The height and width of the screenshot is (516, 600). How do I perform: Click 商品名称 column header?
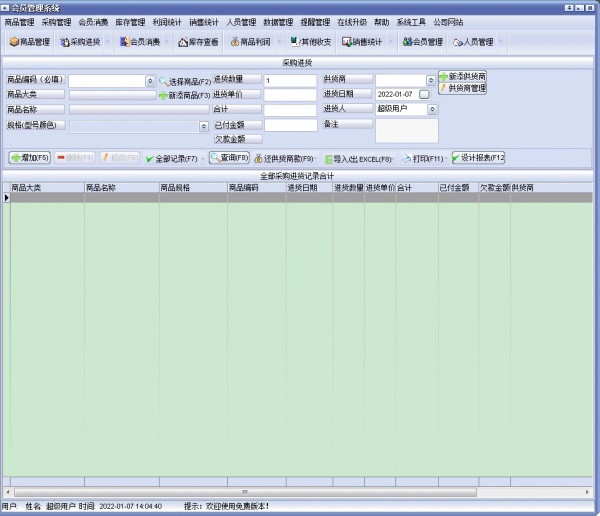(122, 188)
